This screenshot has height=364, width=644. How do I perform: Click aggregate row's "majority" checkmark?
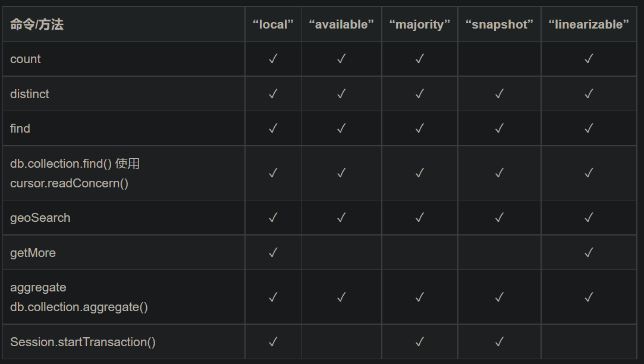point(420,297)
